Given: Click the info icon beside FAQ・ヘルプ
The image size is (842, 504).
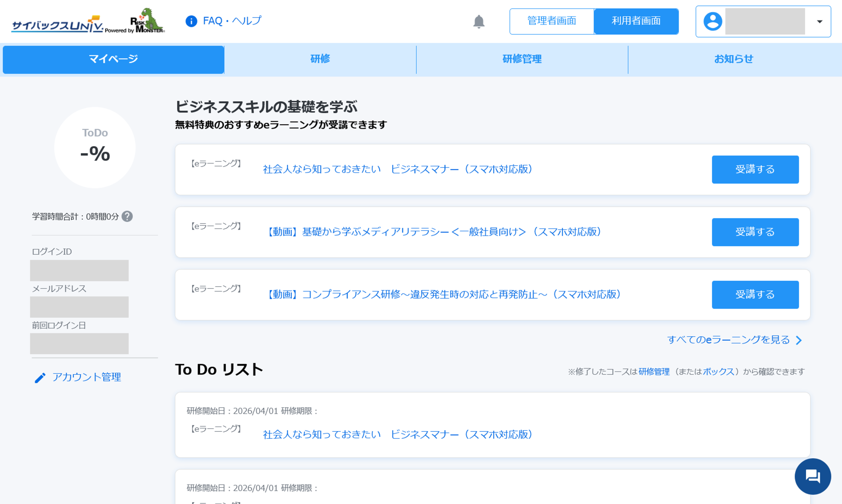Looking at the screenshot, I should pyautogui.click(x=191, y=21).
